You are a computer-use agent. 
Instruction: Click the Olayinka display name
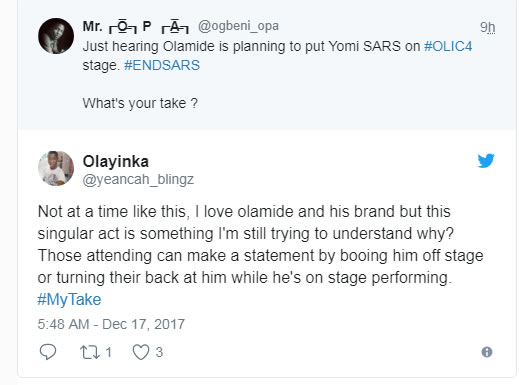coord(116,161)
